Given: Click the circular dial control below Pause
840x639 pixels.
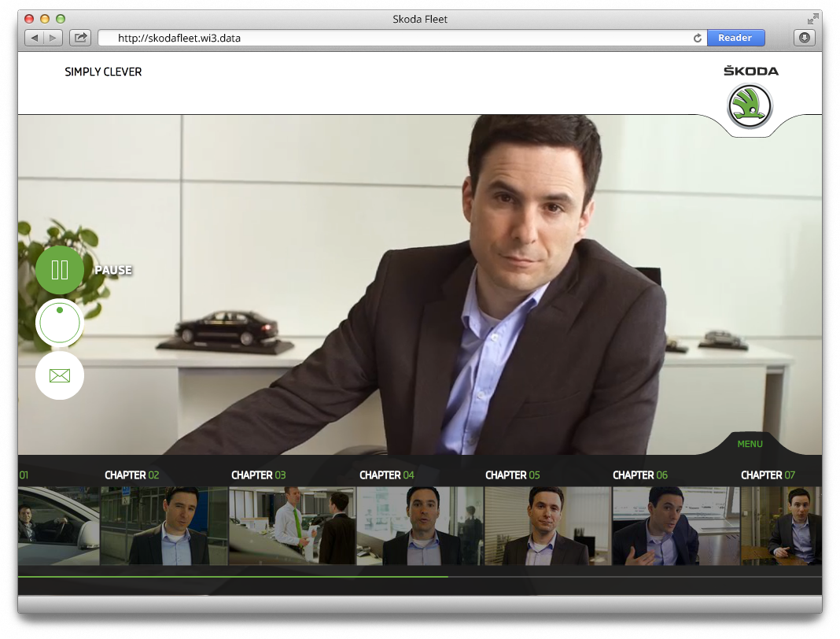Looking at the screenshot, I should [x=60, y=323].
